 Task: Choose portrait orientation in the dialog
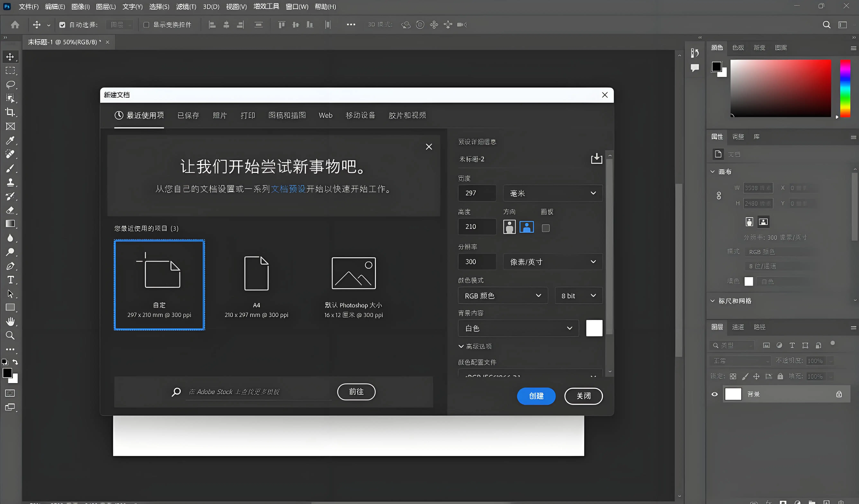(x=509, y=227)
